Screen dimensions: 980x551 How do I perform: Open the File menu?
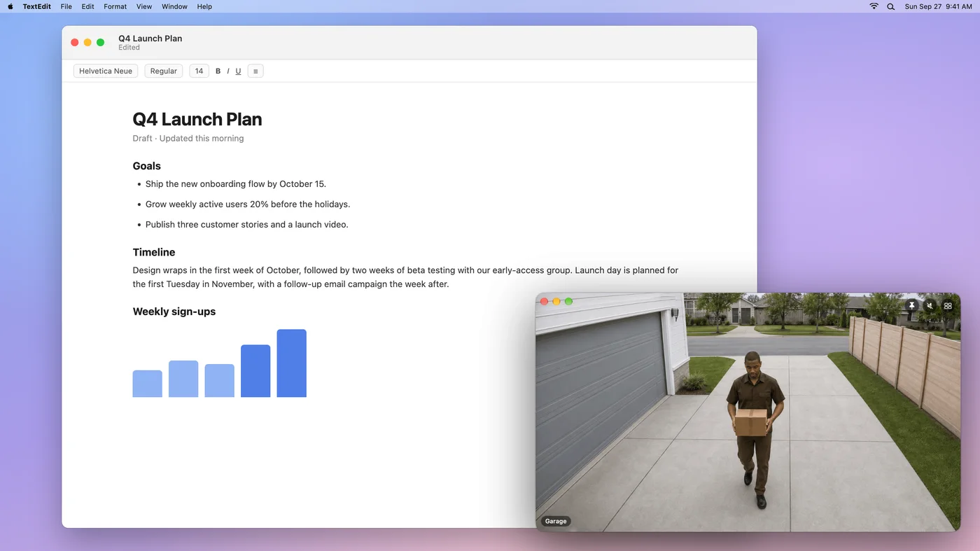click(x=66, y=6)
